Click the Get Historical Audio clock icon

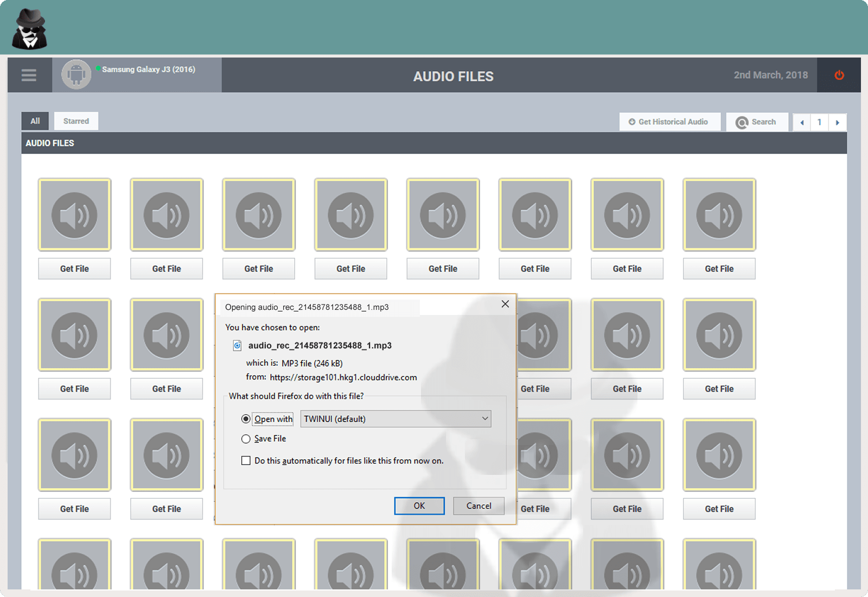631,122
